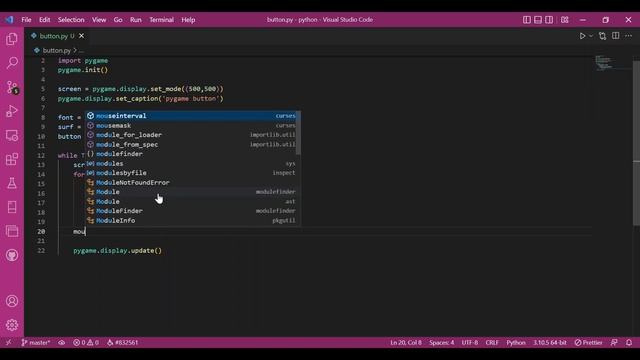Open the View menu

(x=99, y=20)
